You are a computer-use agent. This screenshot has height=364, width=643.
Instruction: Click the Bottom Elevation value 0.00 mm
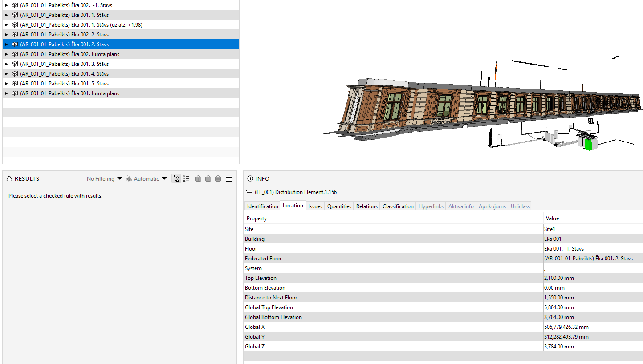593,288
